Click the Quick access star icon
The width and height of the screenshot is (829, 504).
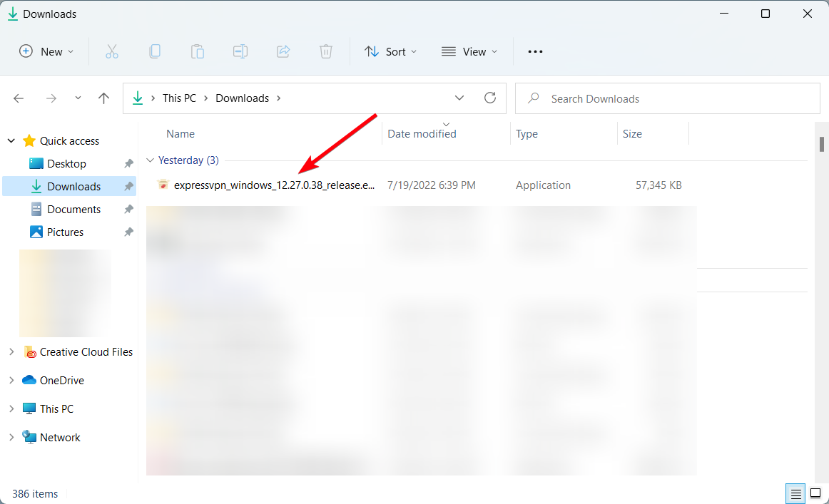coord(29,140)
